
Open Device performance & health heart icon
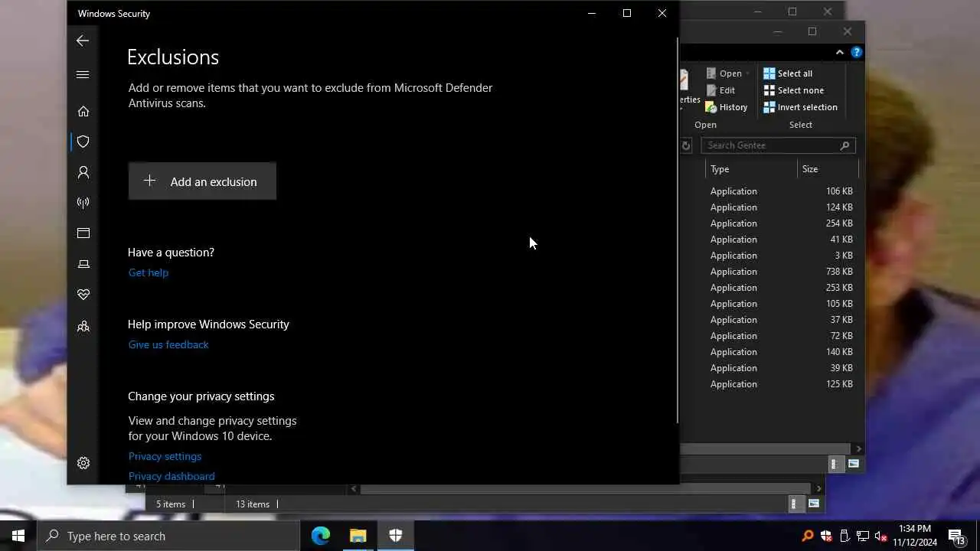coord(83,295)
